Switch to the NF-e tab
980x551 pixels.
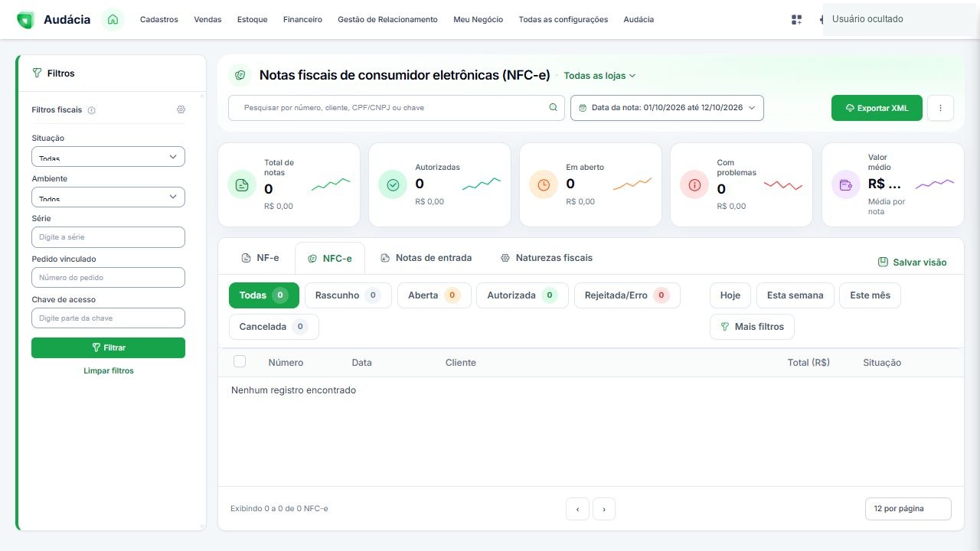[x=260, y=258]
